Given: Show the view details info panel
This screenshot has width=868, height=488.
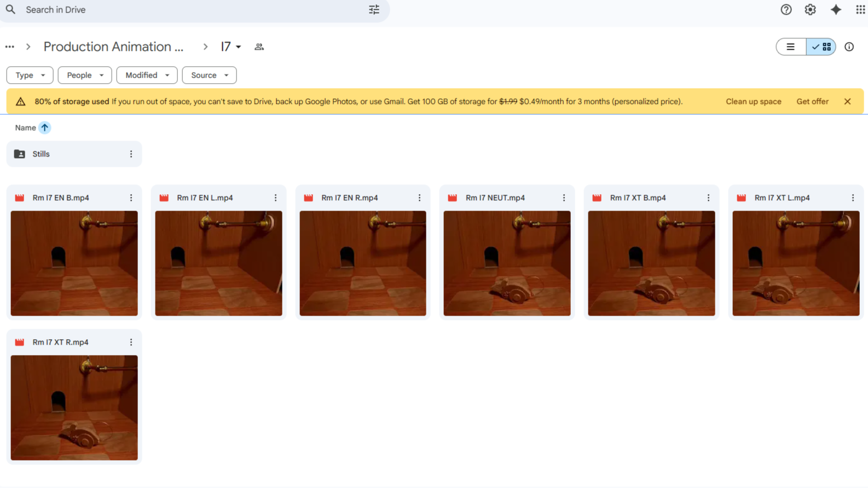Looking at the screenshot, I should tap(849, 47).
